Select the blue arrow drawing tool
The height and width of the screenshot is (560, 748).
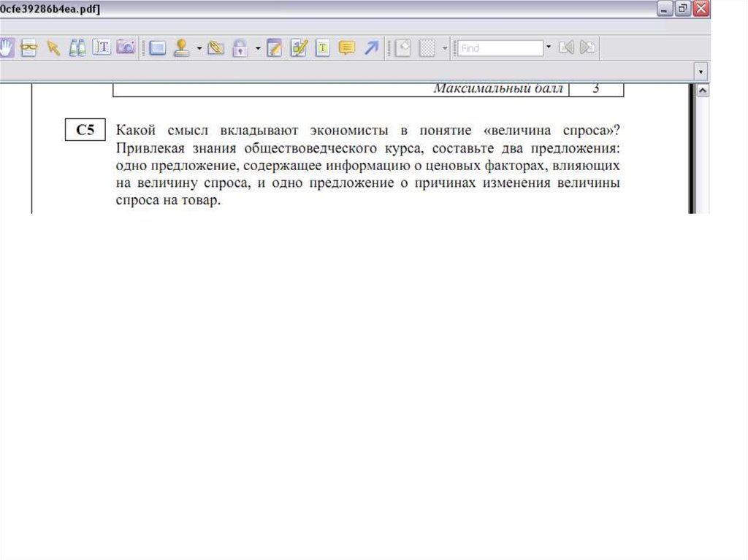pyautogui.click(x=371, y=48)
